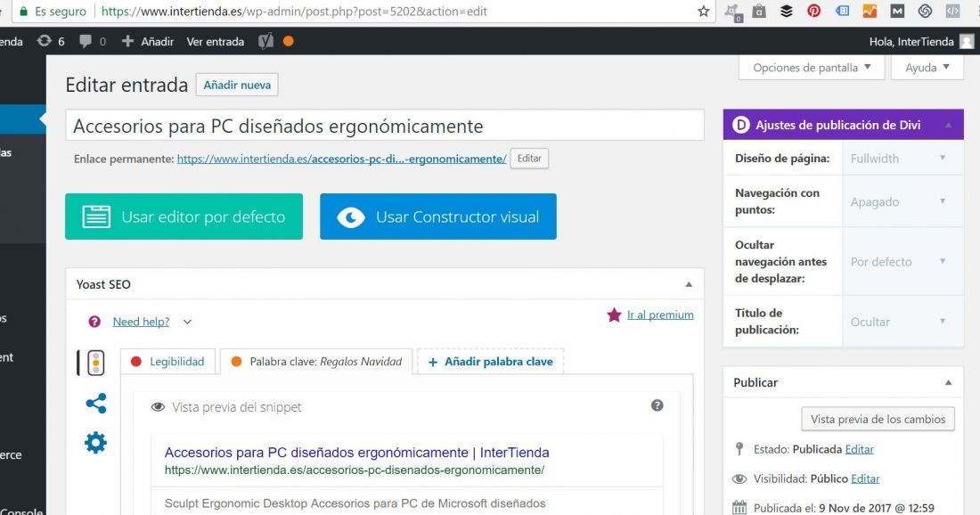Bookmark page with the star icon
This screenshot has height=515, width=980.
(703, 12)
